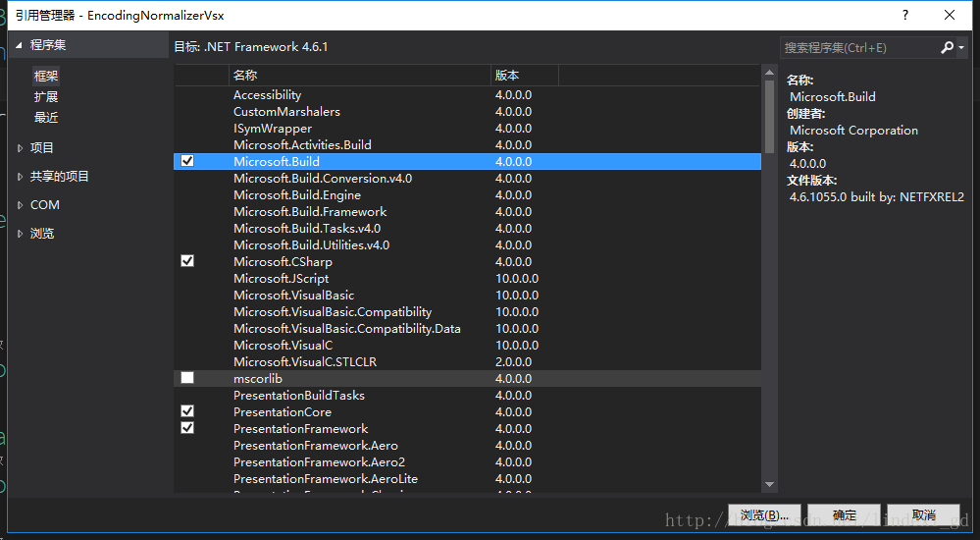The width and height of the screenshot is (980, 540).
Task: Open the search options dropdown arrow
Action: pyautogui.click(x=961, y=47)
